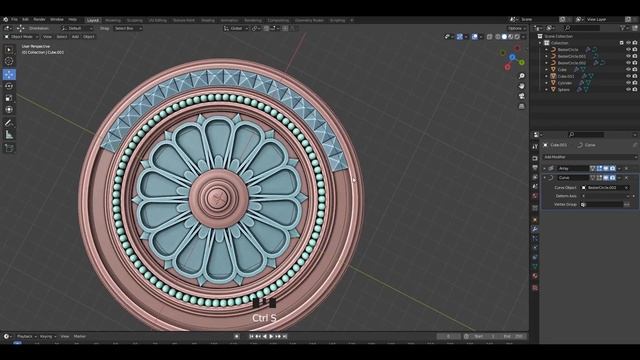Image resolution: width=640 pixels, height=360 pixels.
Task: Switch to the UV Editing workspace tab
Action: pos(158,20)
